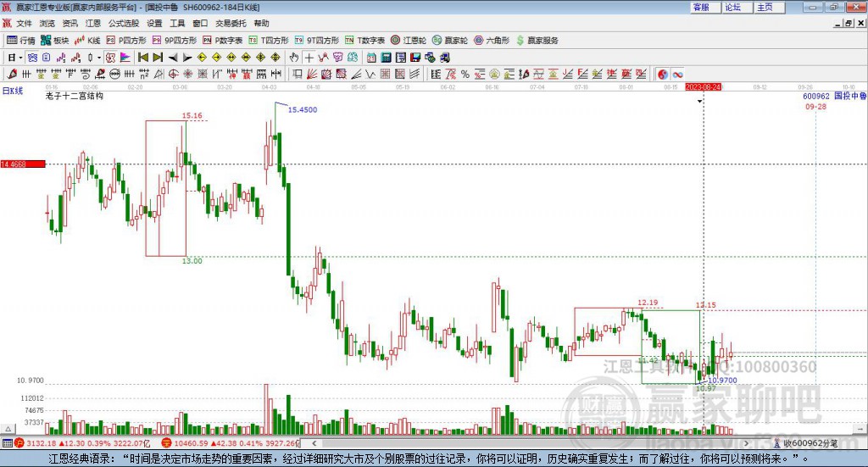Open the calculator icon
Image resolution: width=868 pixels, height=467 pixels.
click(386, 58)
